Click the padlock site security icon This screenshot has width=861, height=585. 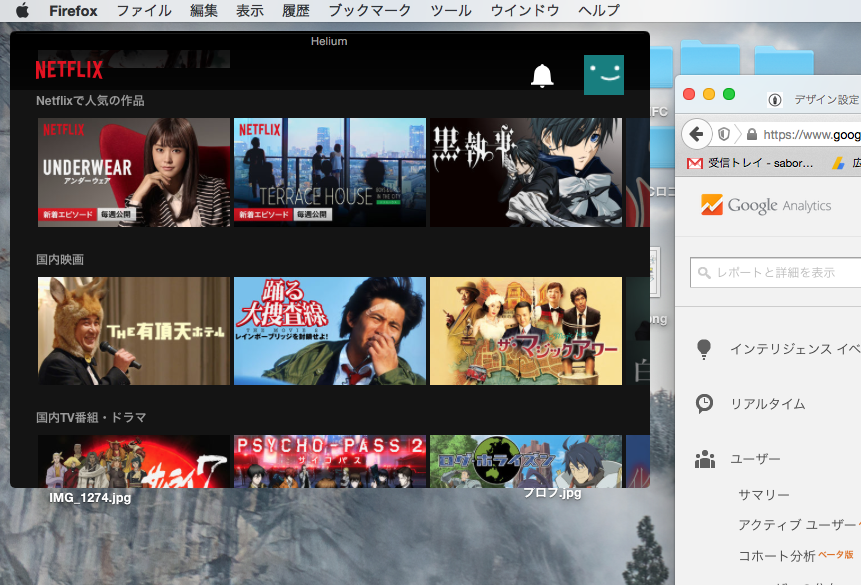click(752, 134)
